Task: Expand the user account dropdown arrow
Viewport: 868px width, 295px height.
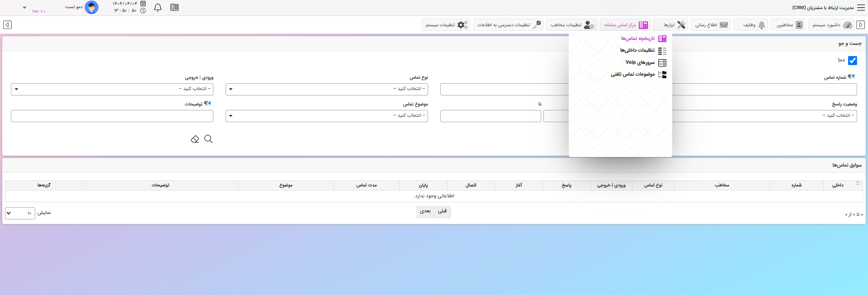Action: tap(24, 8)
